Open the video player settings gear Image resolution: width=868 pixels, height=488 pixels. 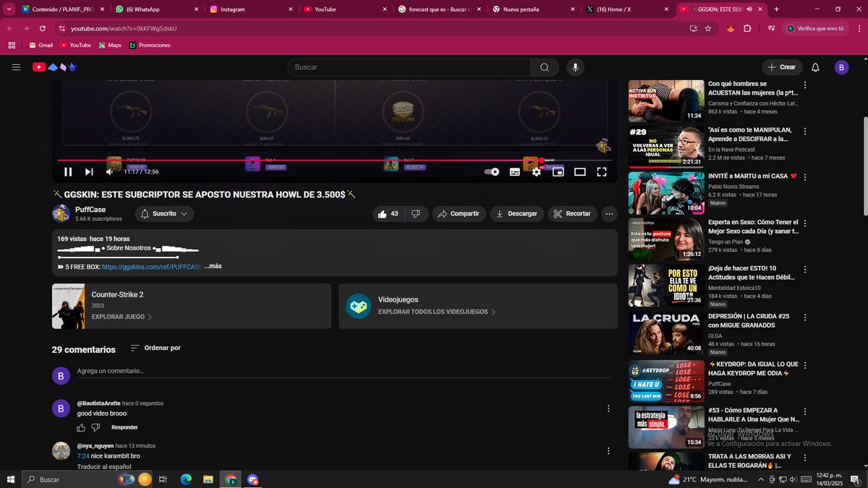536,172
